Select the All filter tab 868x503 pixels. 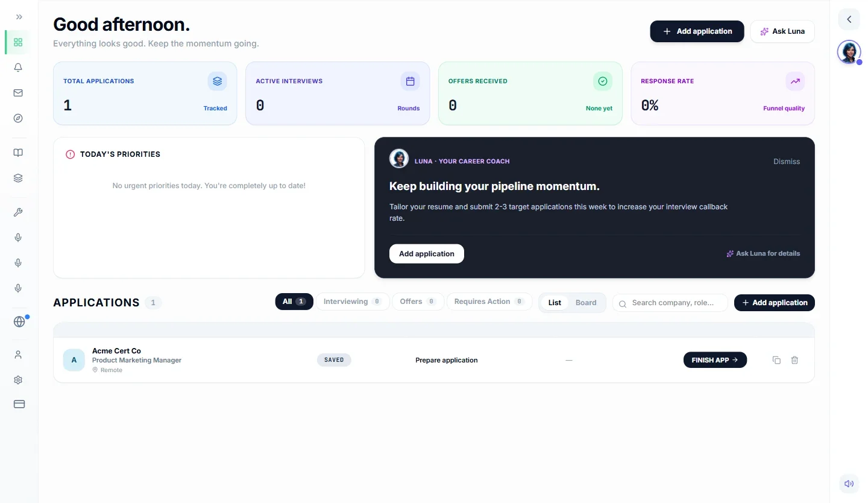click(x=294, y=302)
